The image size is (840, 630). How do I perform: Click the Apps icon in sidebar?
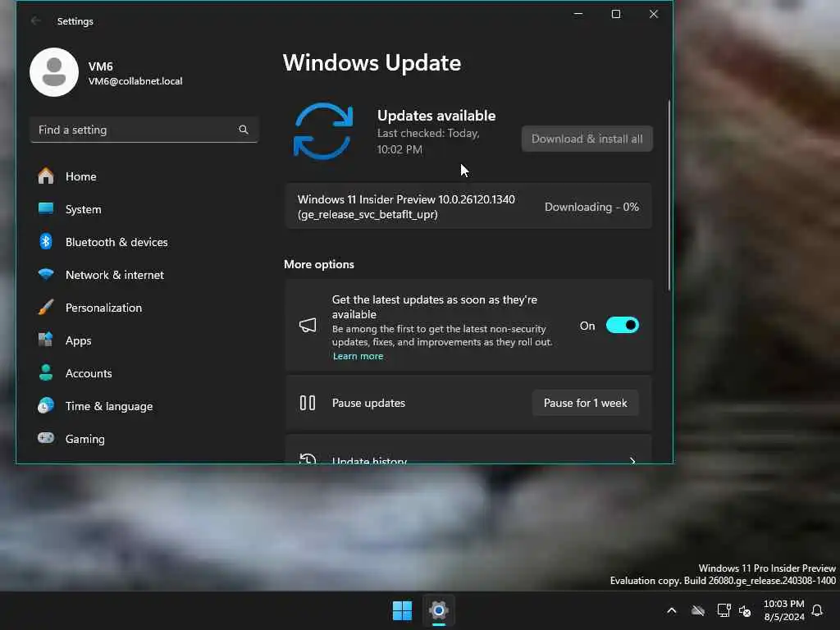coord(46,340)
